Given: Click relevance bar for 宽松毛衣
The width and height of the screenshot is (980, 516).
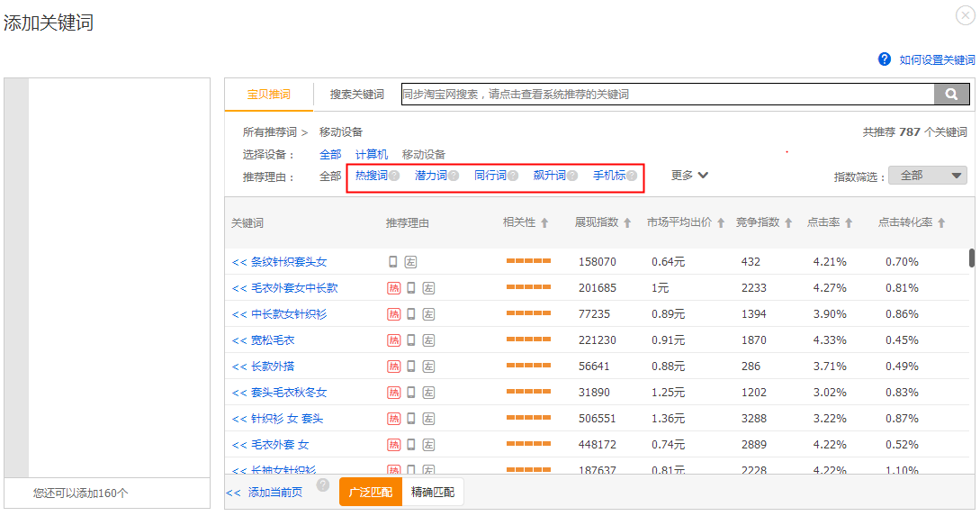Looking at the screenshot, I should 529,339.
